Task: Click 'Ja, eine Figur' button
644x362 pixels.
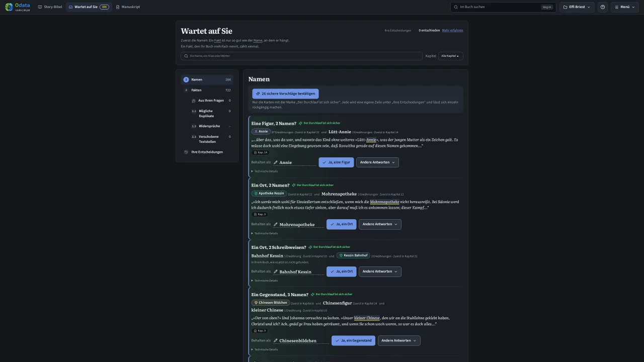Action: (x=336, y=162)
